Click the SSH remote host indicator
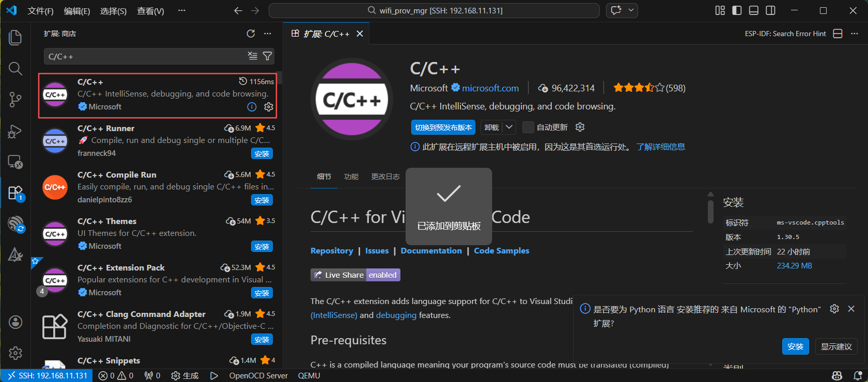868x382 pixels. pos(47,376)
